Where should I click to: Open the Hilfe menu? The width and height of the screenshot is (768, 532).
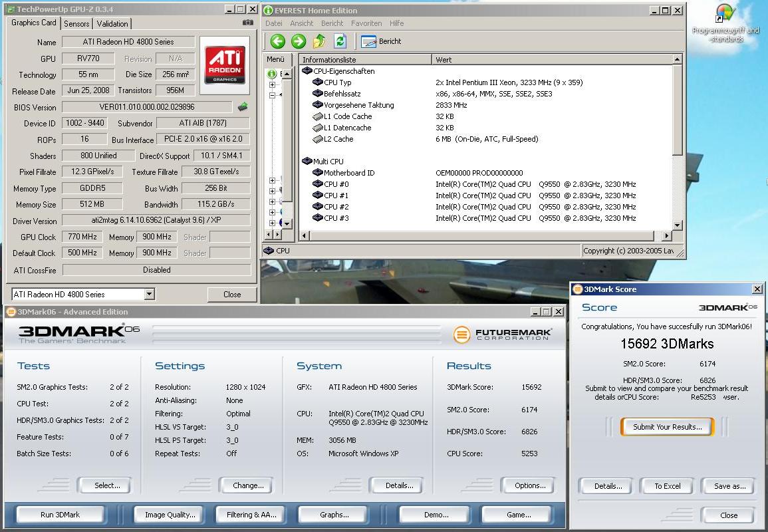397,23
